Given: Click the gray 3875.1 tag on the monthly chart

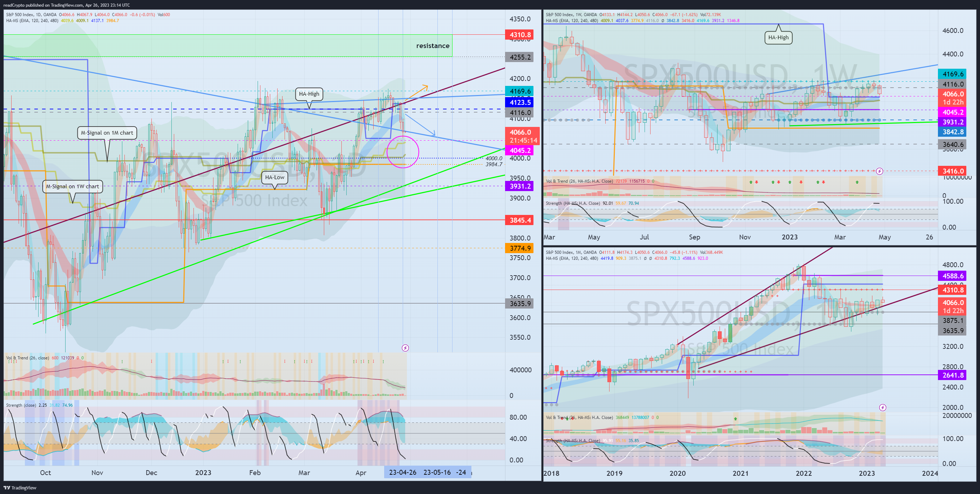Looking at the screenshot, I should [x=953, y=321].
